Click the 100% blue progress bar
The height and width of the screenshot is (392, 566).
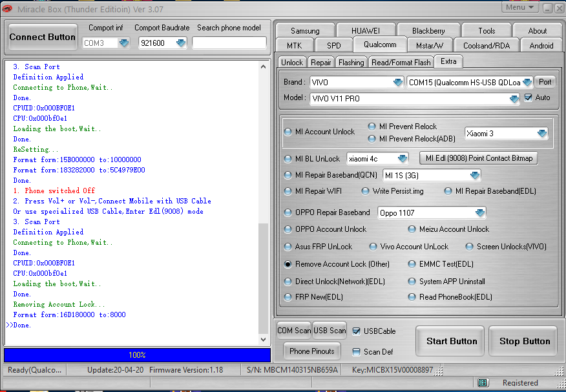click(137, 355)
